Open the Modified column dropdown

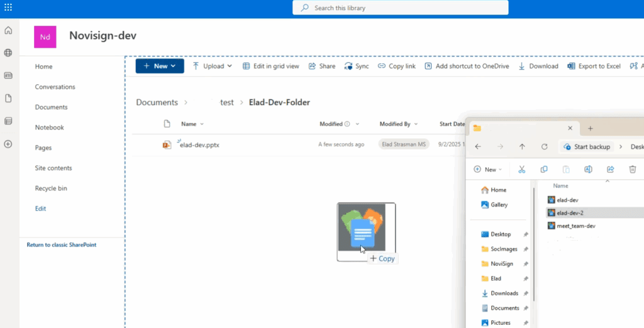pos(357,124)
